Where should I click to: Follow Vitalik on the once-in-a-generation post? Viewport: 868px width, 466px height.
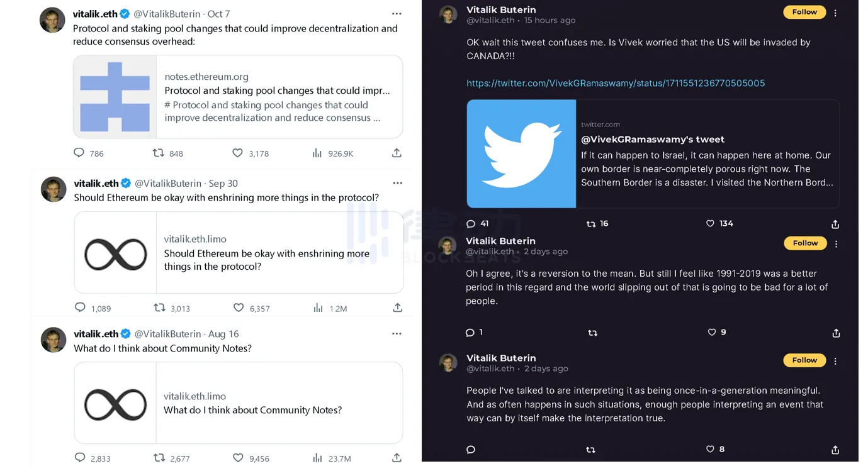click(804, 360)
